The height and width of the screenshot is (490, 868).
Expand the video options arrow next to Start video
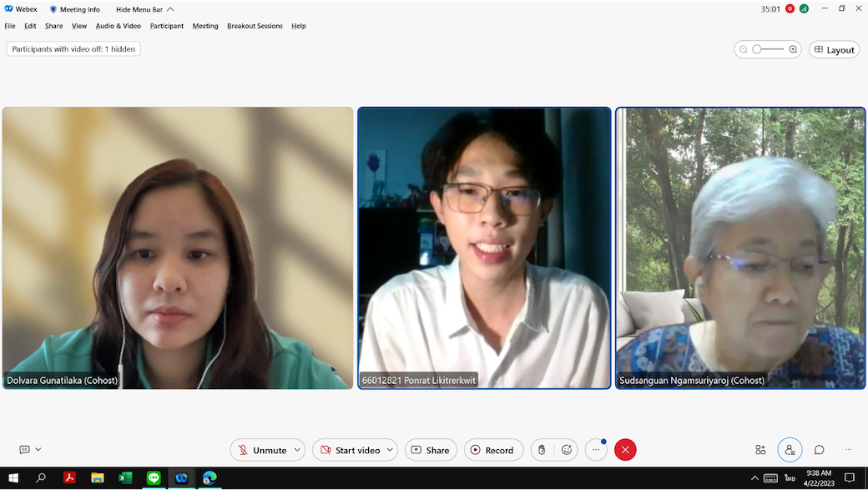[x=389, y=450]
